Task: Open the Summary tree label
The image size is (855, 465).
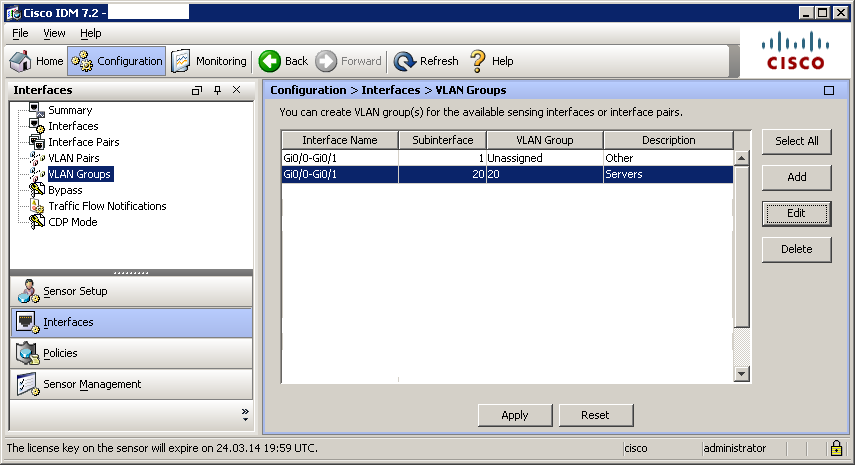Action: click(x=70, y=110)
